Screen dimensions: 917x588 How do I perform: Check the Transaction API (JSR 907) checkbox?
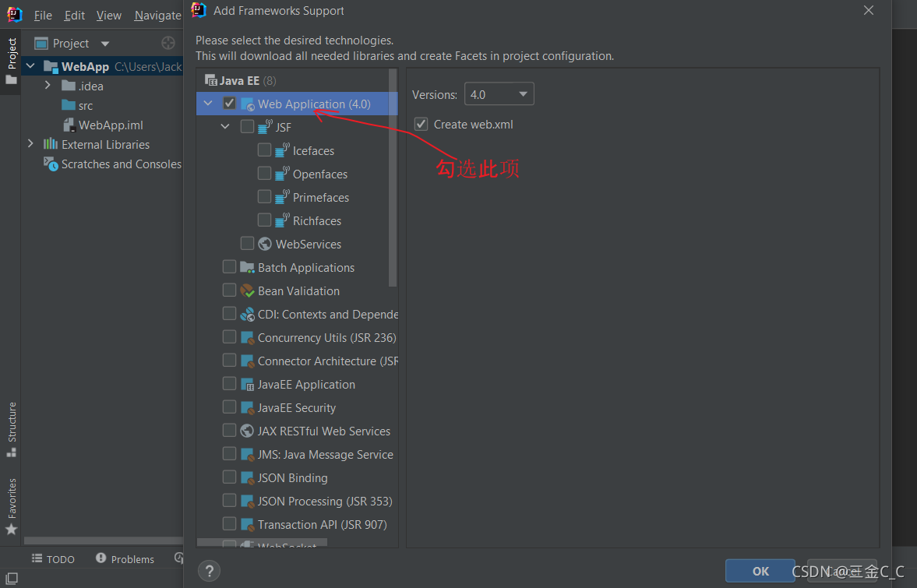coord(229,523)
